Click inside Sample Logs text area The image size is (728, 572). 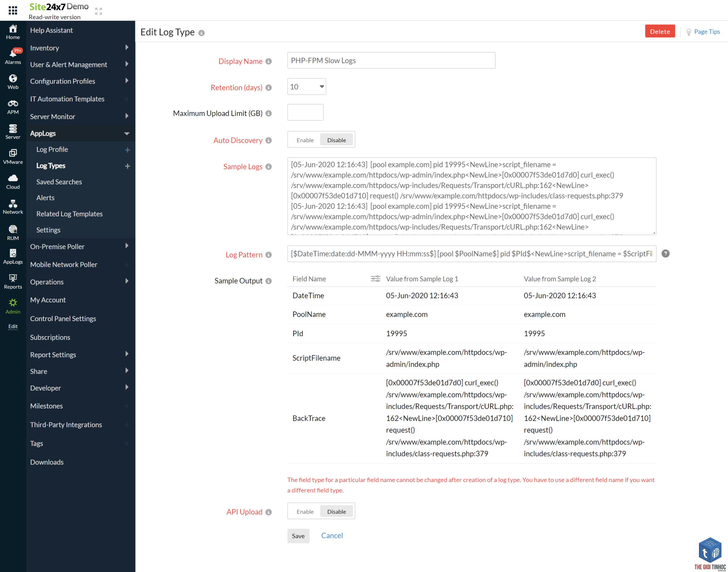coord(471,196)
